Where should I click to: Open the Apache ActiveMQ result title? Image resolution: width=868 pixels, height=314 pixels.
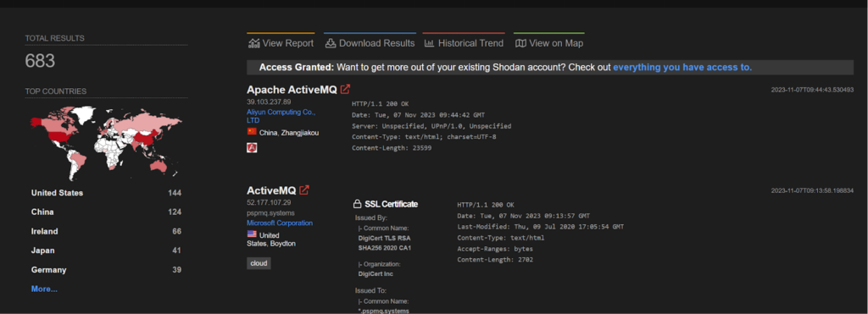(292, 90)
